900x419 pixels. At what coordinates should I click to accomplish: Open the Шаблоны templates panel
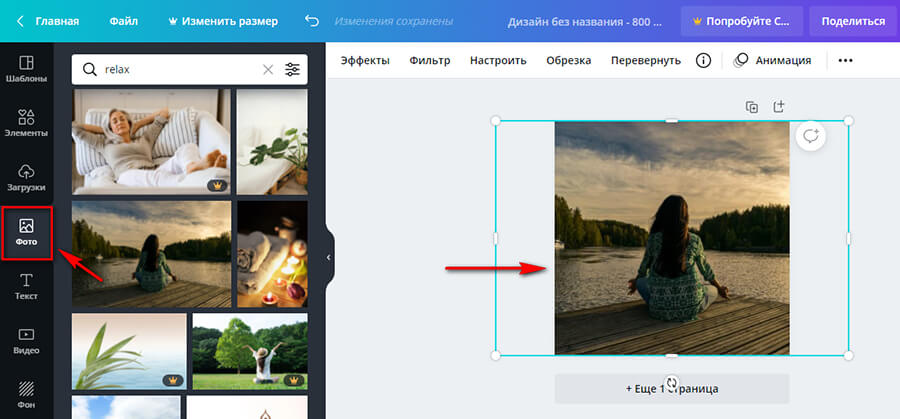[x=26, y=69]
